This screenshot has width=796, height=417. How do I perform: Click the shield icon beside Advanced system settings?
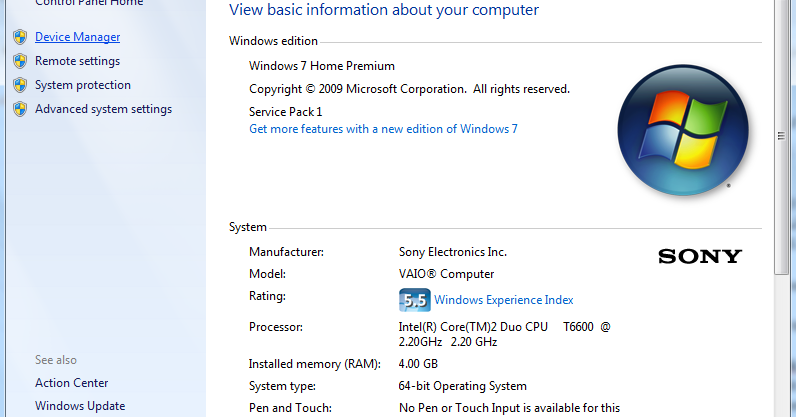(20, 109)
